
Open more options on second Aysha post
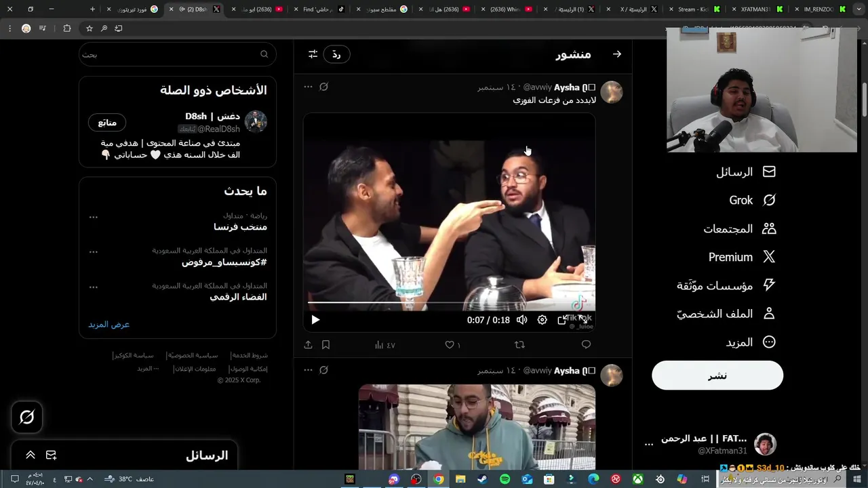308,370
